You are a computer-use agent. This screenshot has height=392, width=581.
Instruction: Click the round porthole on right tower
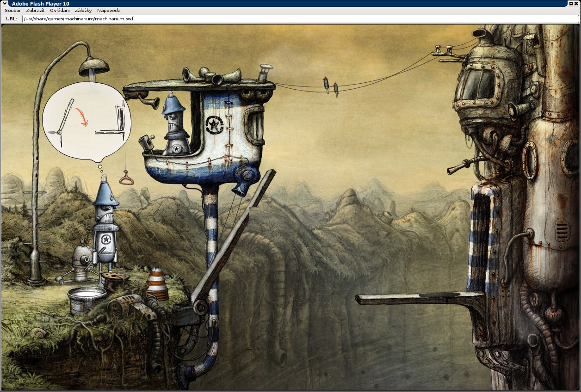click(530, 160)
